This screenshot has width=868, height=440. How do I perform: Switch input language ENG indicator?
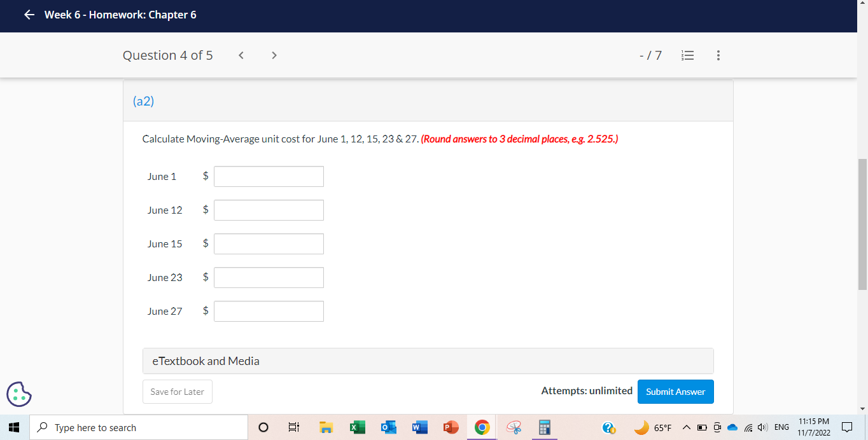tap(781, 428)
